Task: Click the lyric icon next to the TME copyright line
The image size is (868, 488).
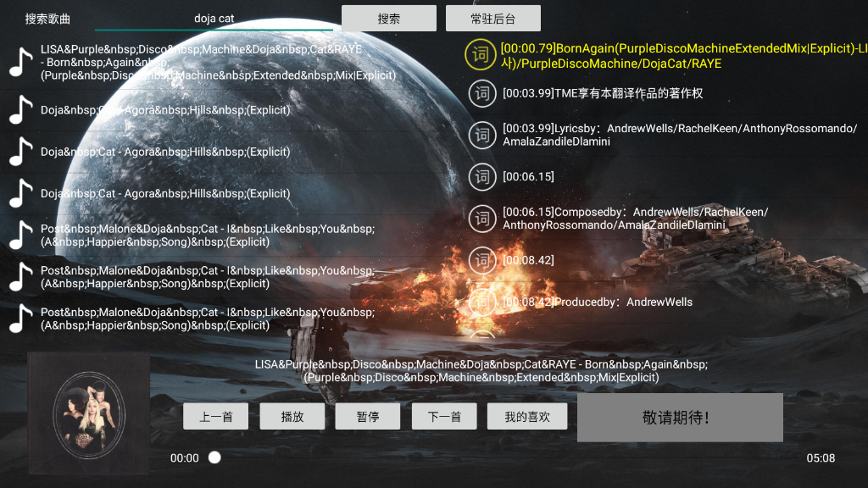Action: tap(481, 94)
